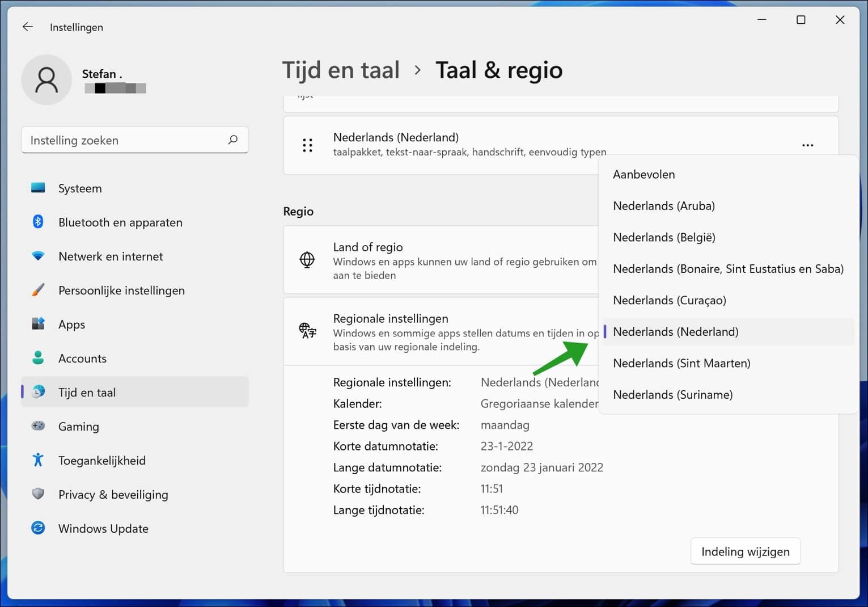Click the Accounts icon in the sidebar
The height and width of the screenshot is (607, 868).
pos(37,358)
